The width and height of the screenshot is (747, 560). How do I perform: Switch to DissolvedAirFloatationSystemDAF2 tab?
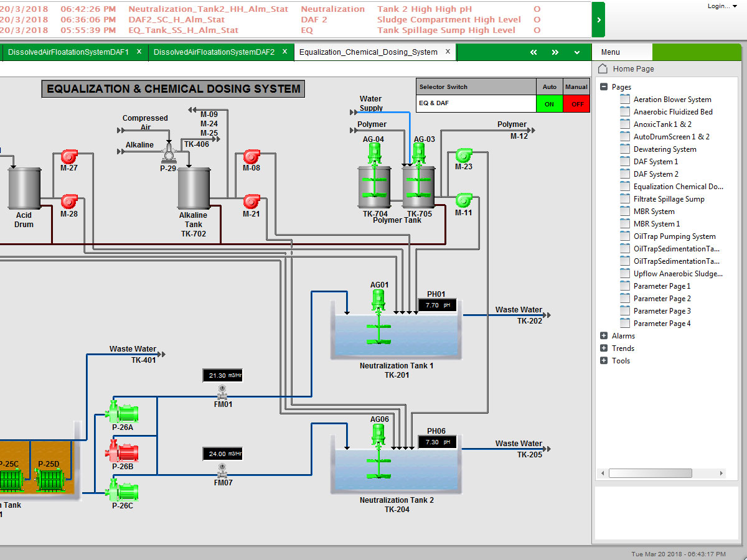coord(214,52)
